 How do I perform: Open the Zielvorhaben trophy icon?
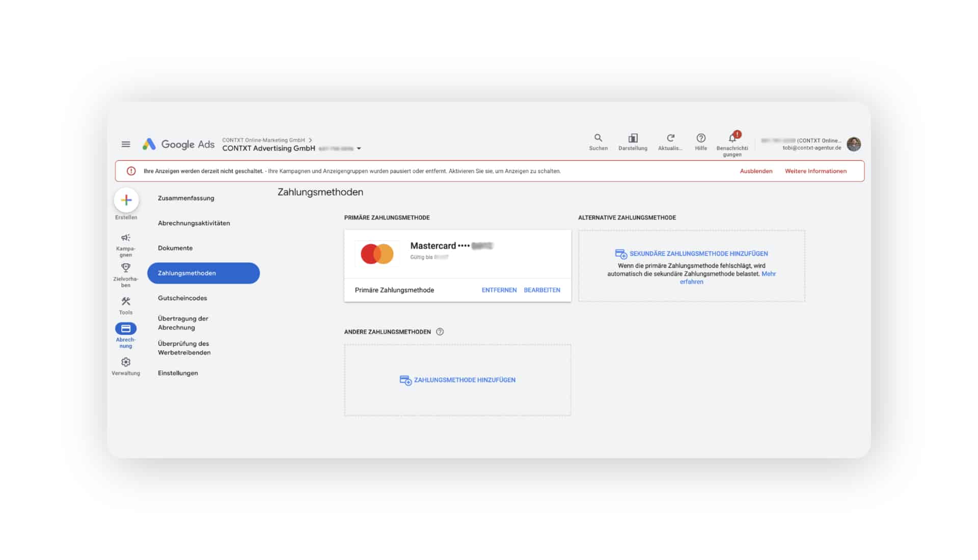click(126, 268)
